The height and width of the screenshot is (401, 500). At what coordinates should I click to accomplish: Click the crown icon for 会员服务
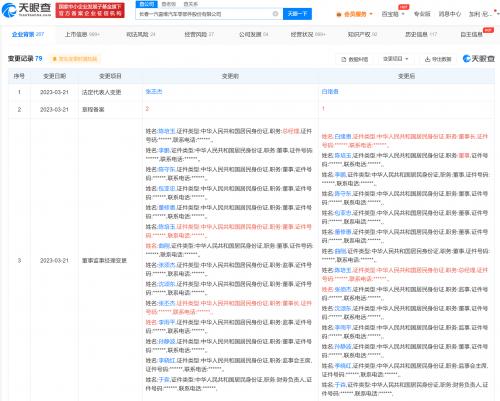click(x=339, y=14)
